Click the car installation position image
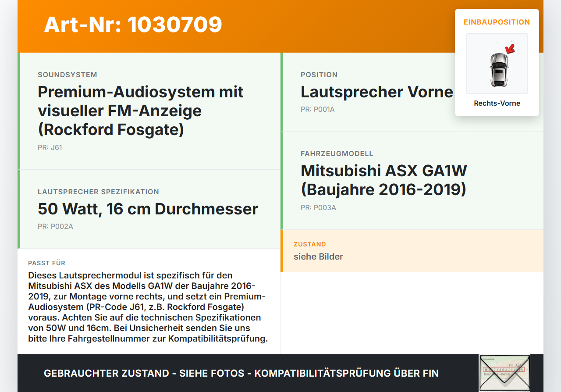The image size is (561, 392). 497,64
